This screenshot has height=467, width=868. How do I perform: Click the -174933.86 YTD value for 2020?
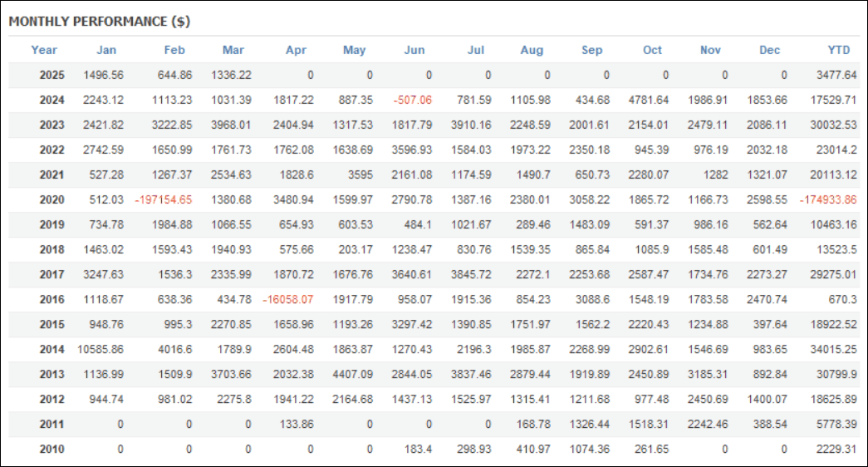click(x=828, y=199)
